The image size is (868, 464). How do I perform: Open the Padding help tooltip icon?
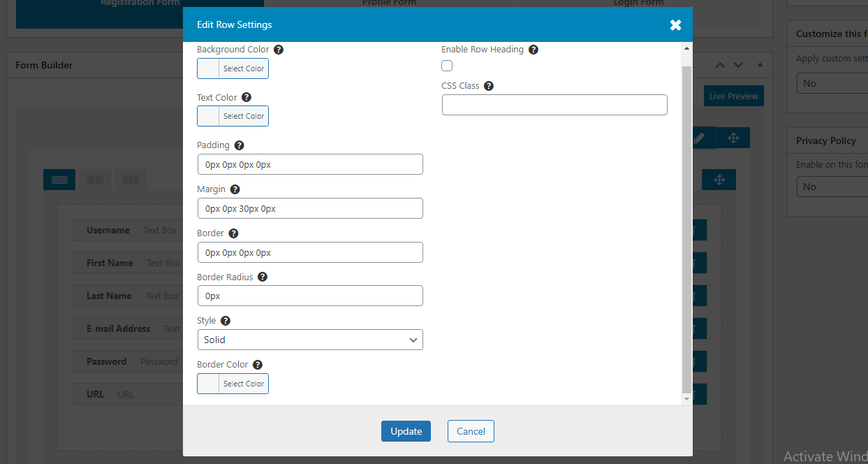pos(239,145)
